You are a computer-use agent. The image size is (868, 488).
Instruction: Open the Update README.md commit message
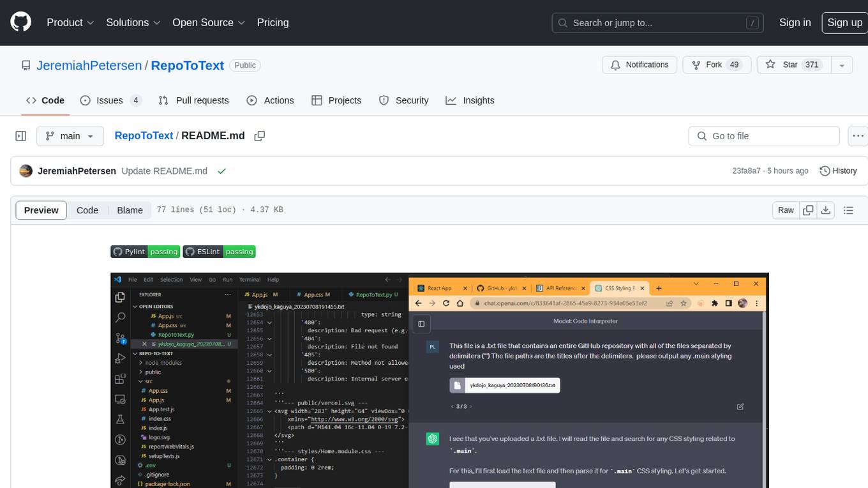tap(165, 171)
